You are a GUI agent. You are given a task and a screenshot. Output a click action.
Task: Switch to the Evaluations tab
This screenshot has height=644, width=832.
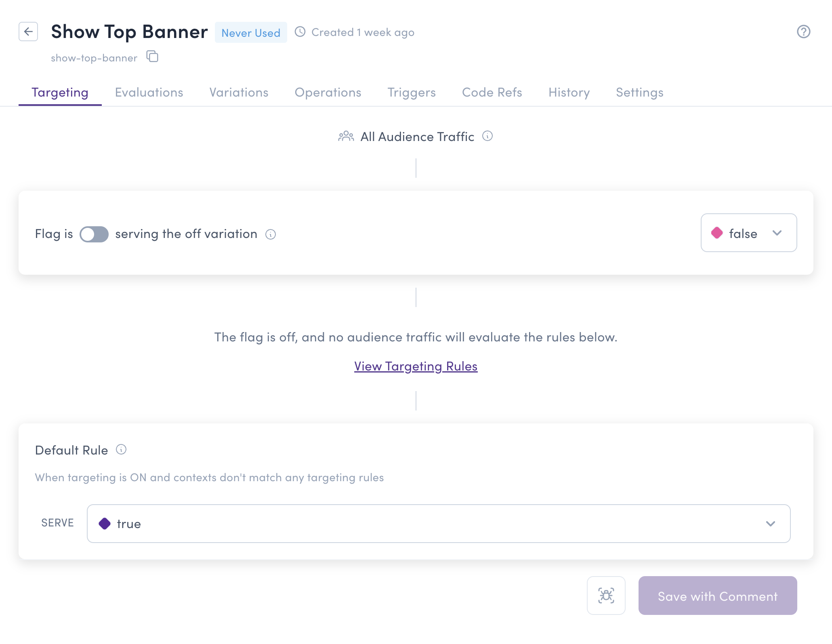click(149, 93)
